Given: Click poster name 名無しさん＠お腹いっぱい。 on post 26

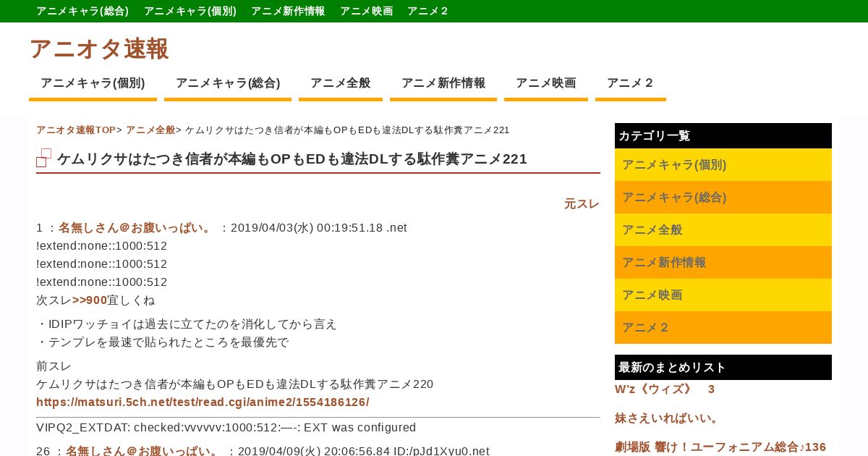Looking at the screenshot, I should (143, 451).
